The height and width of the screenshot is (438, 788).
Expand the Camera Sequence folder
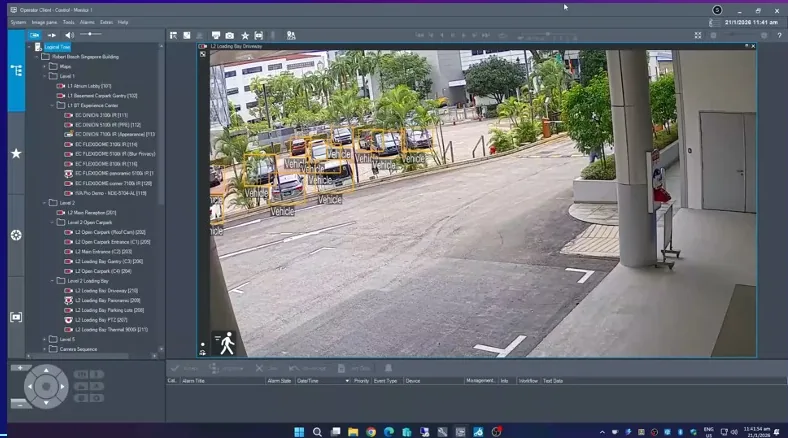click(45, 349)
